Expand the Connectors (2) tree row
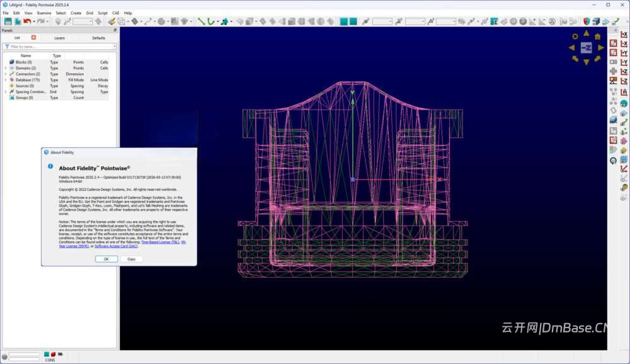This screenshot has width=630, height=364. [6, 74]
